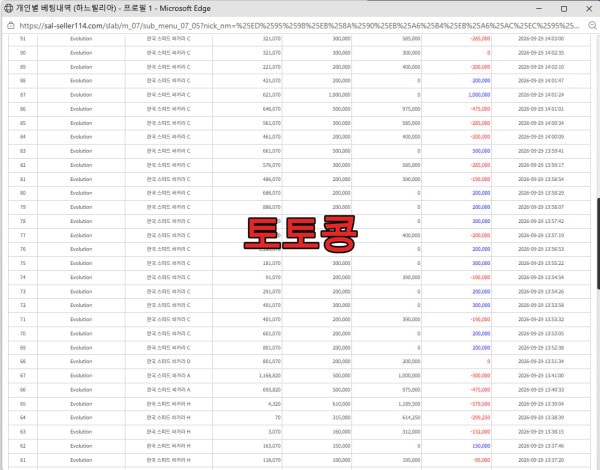Click the red 0 value in row 90
This screenshot has width=600, height=470.
click(x=489, y=53)
